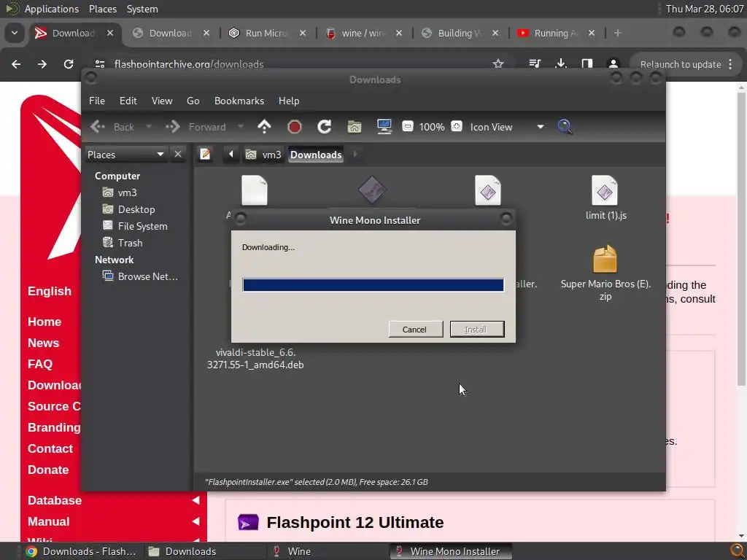747x560 pixels.
Task: Open the file manager File menu
Action: pos(97,101)
